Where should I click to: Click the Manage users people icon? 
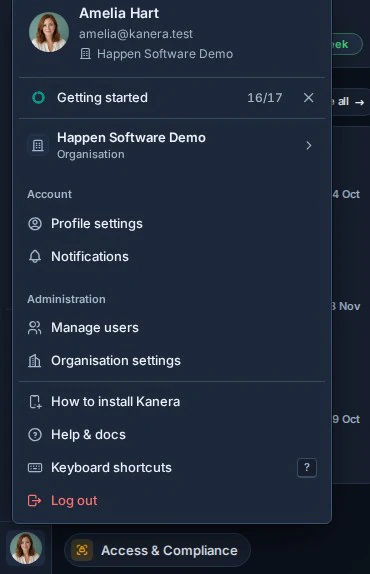click(x=35, y=328)
